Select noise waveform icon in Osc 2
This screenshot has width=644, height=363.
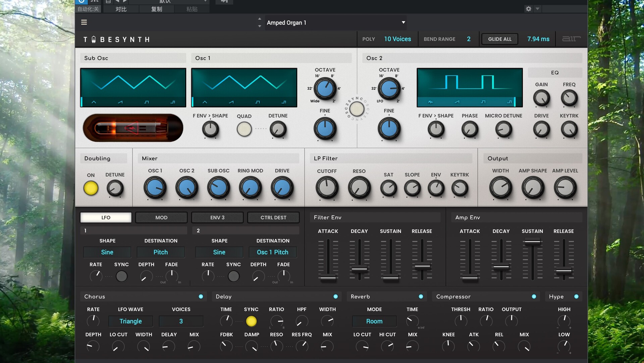pyautogui.click(x=430, y=102)
